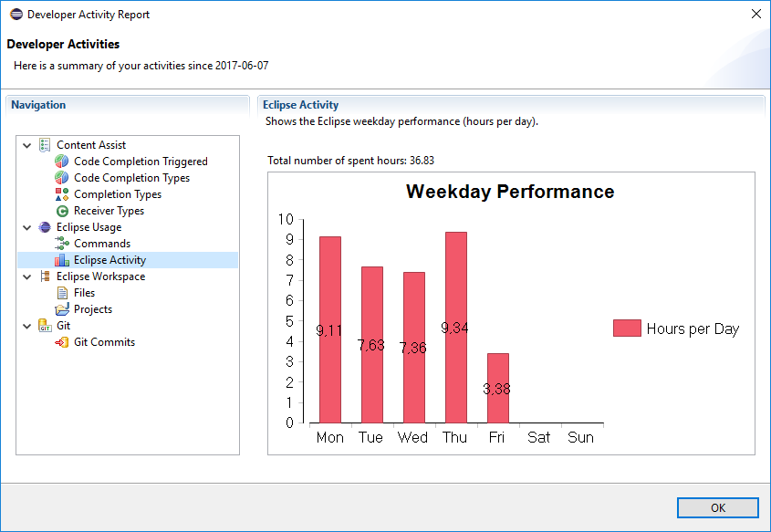The height and width of the screenshot is (532, 771).
Task: Collapse the Git tree node
Action: (x=27, y=326)
